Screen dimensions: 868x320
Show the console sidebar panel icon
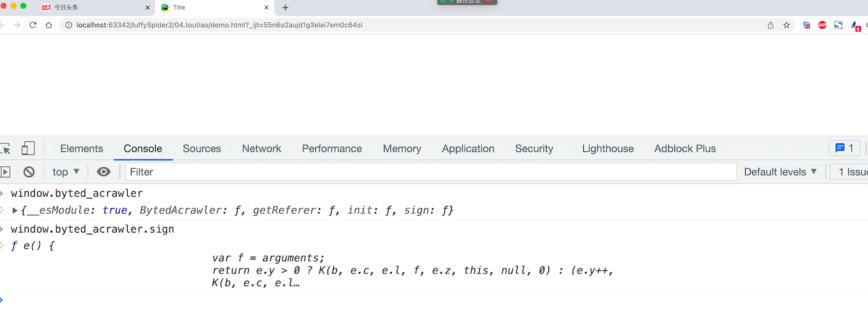pos(5,172)
